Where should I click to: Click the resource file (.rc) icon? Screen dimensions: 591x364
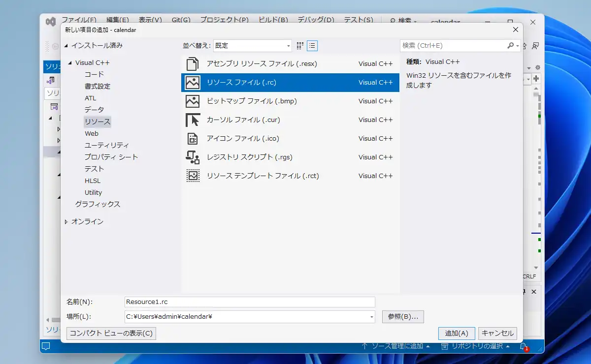193,83
